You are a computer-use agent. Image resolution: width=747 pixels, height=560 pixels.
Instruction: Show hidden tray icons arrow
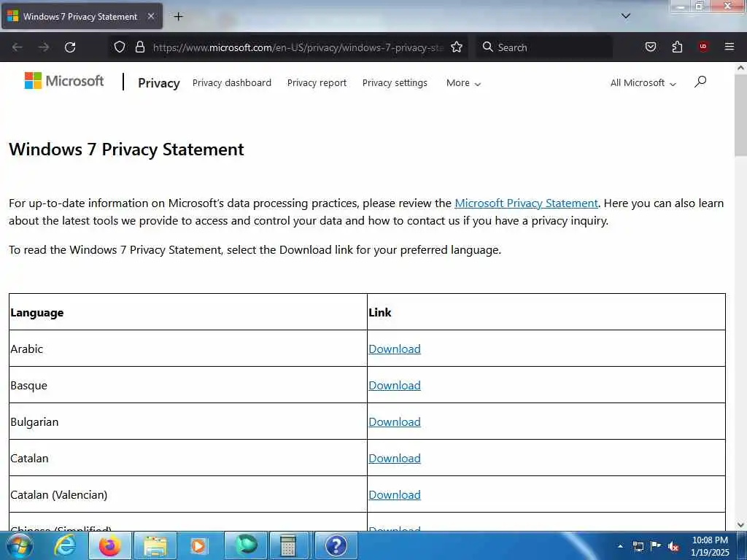(x=620, y=546)
